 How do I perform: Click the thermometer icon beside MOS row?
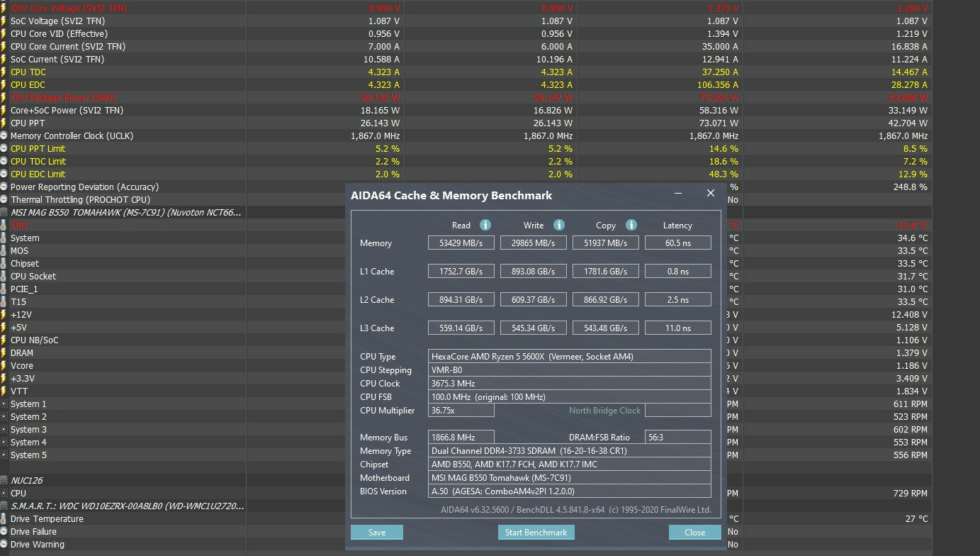click(x=4, y=251)
